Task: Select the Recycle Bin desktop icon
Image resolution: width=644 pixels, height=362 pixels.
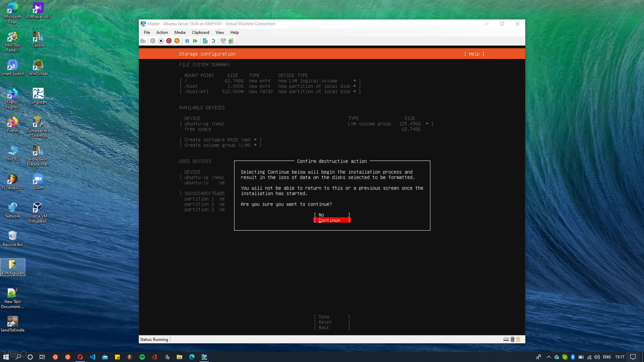Action: (x=12, y=239)
